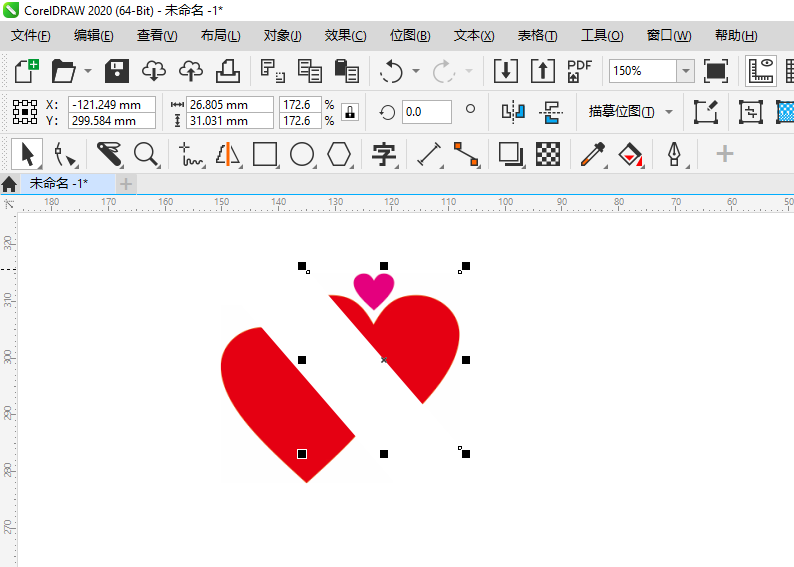794x567 pixels.
Task: Click the Cut icon
Action: click(272, 71)
